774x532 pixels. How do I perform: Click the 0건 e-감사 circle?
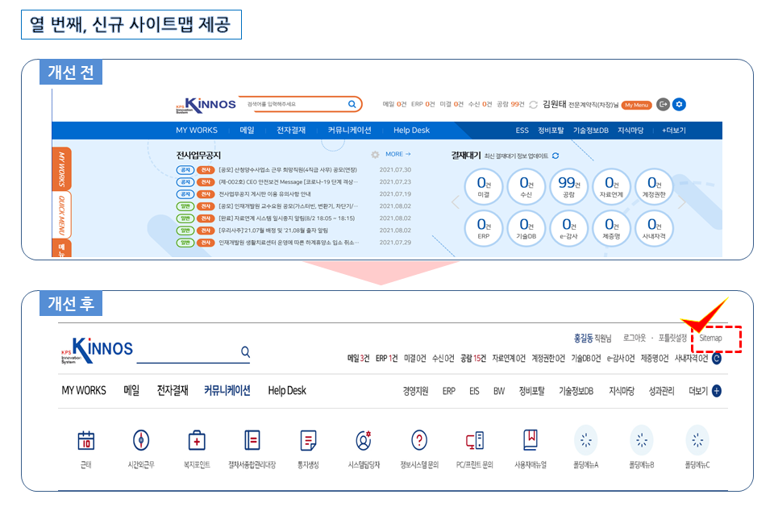(x=568, y=228)
